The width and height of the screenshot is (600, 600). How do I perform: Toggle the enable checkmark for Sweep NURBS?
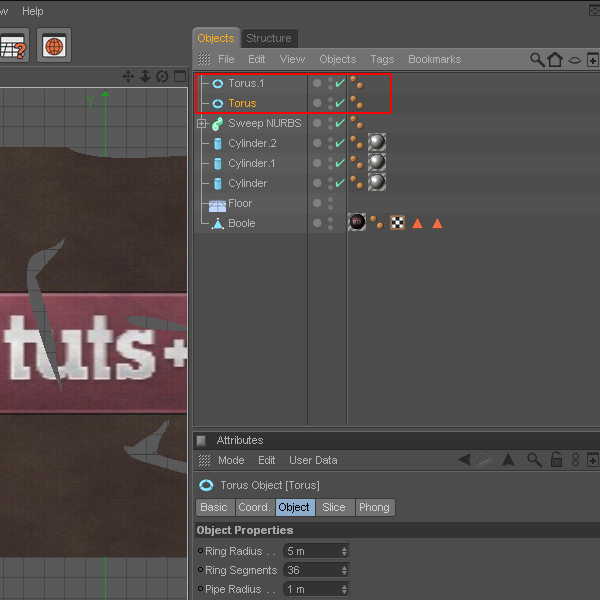(340, 122)
